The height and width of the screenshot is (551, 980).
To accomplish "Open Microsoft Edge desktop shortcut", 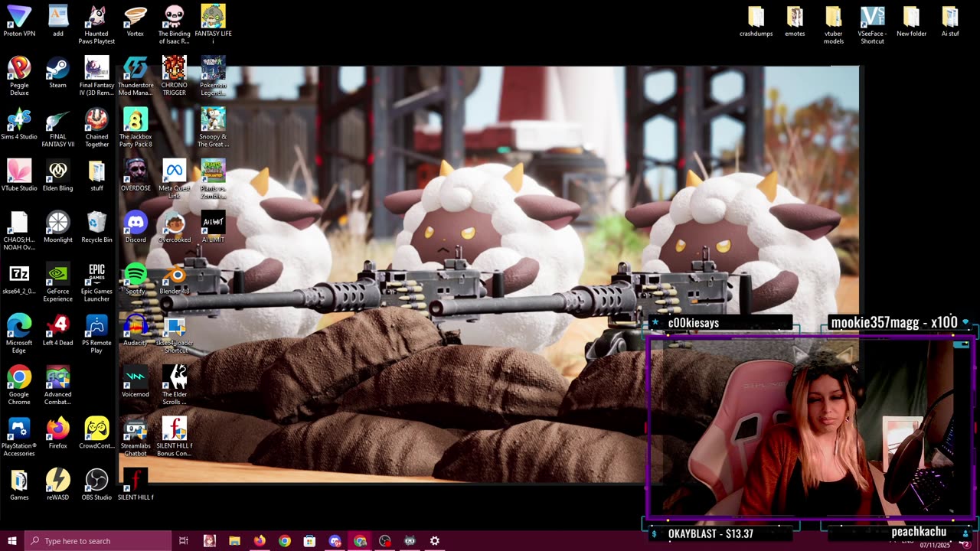I will coord(19,334).
